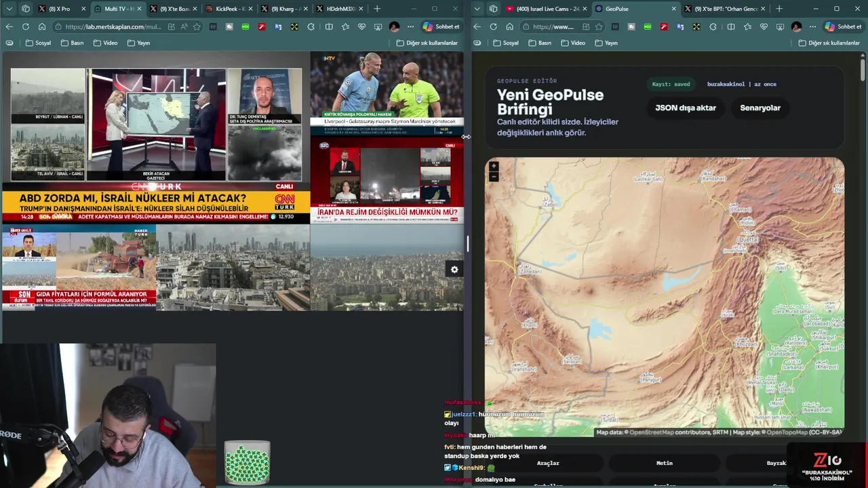Screen dimensions: 868x488
Task: Open Video bookmarks folder in GeoPulse window
Action: pos(573,43)
